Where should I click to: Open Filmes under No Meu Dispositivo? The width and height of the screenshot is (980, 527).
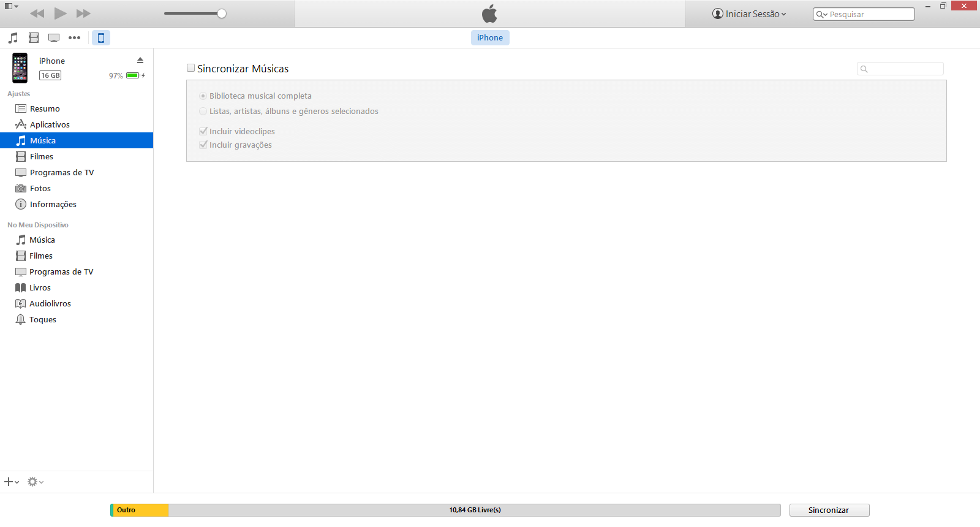click(77, 256)
